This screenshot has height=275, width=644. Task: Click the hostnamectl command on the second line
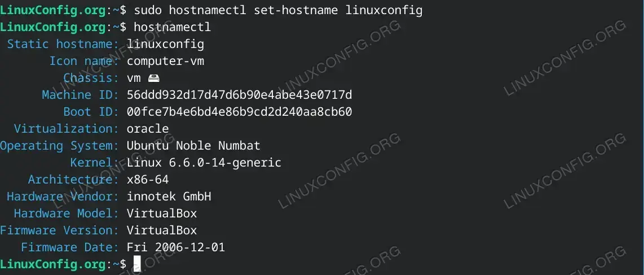click(172, 27)
